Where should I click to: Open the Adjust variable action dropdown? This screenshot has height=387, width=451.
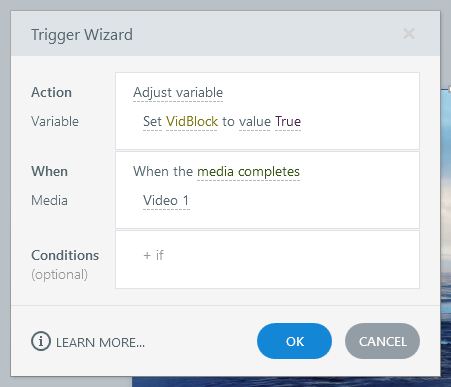tap(178, 92)
